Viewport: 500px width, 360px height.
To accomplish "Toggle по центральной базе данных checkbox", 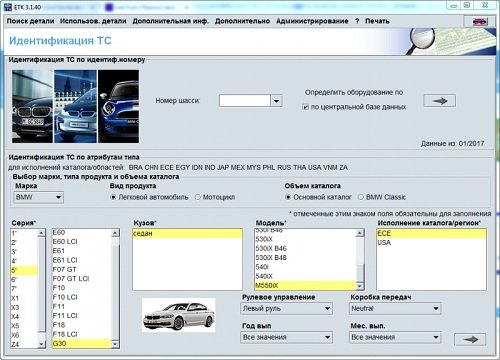I will point(305,107).
